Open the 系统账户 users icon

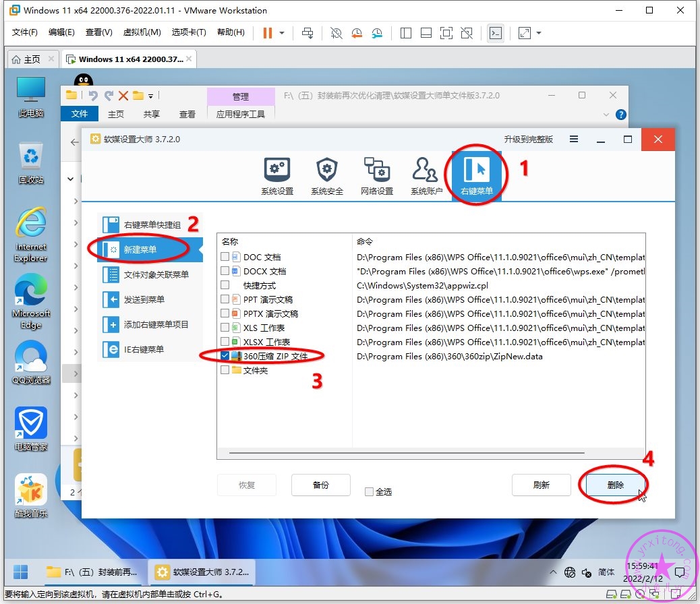coord(426,177)
